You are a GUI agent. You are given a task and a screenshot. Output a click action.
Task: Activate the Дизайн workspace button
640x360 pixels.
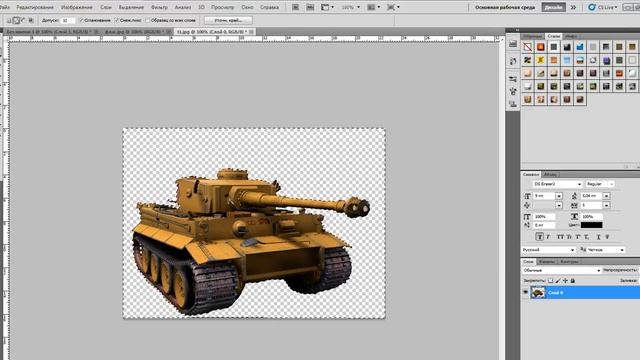tap(553, 7)
